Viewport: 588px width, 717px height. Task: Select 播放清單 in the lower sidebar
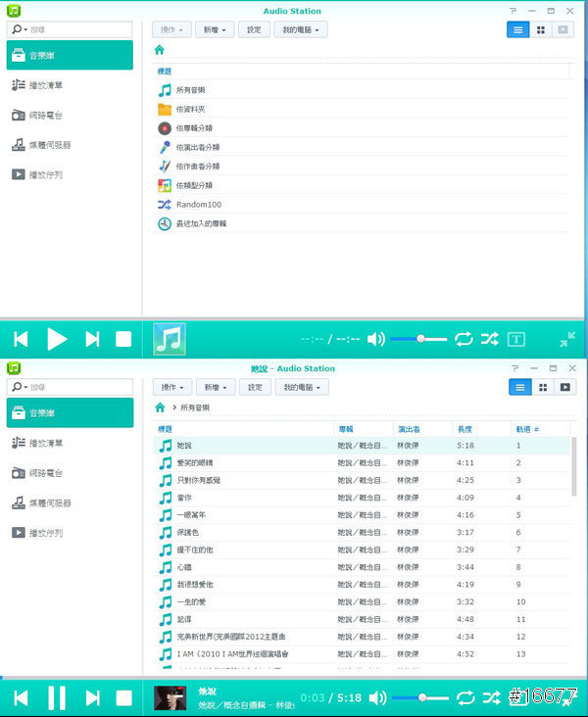[44, 444]
